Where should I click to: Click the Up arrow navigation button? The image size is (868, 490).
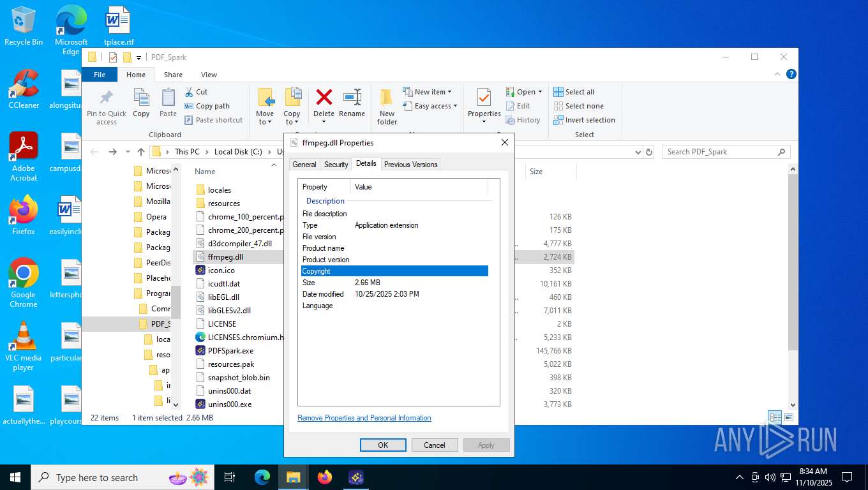[141, 152]
